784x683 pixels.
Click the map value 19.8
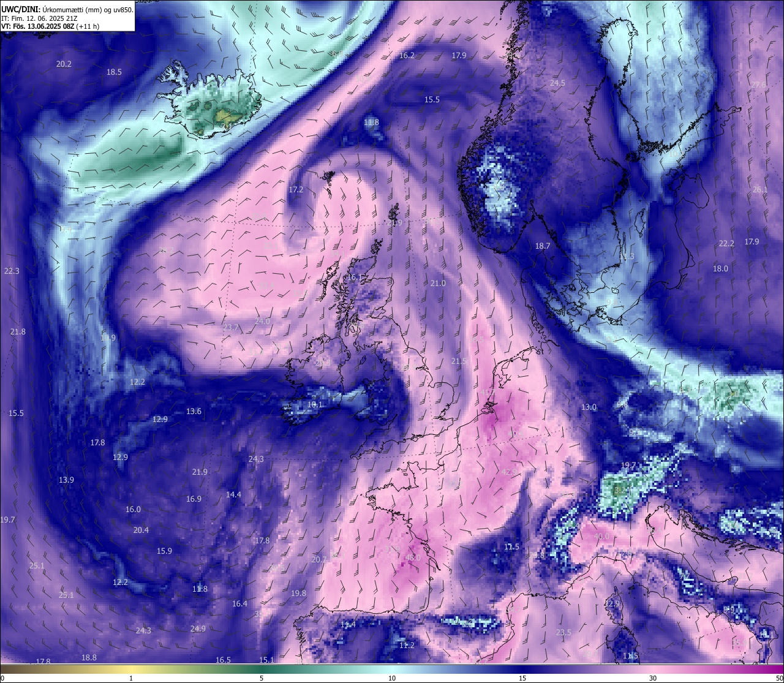(298, 594)
